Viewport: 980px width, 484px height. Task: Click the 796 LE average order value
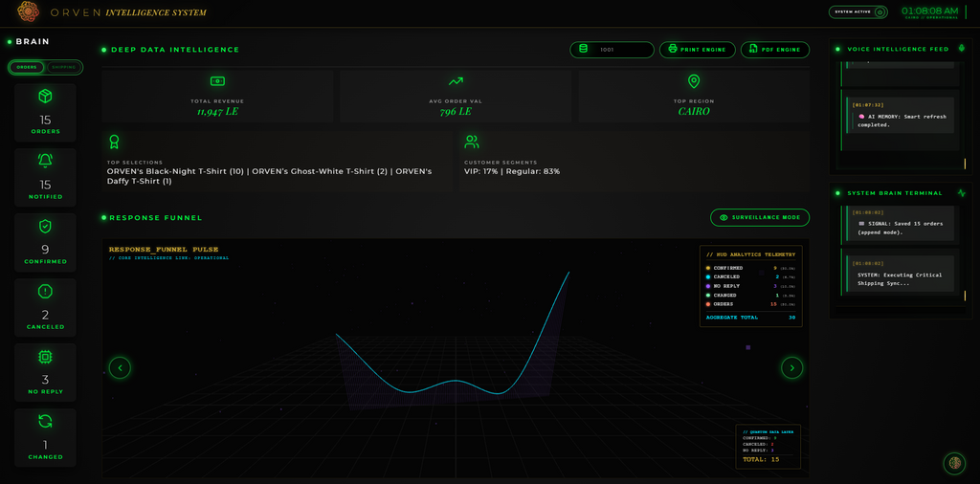456,112
